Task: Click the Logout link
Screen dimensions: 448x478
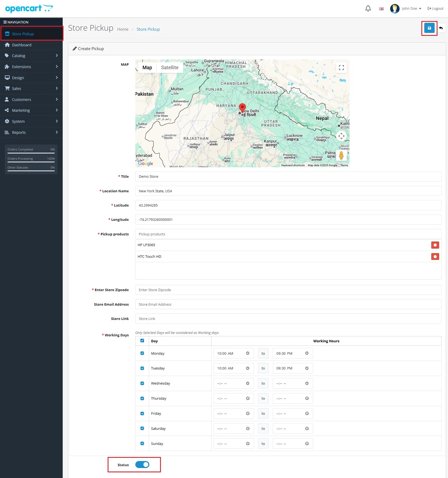Action: click(x=435, y=9)
